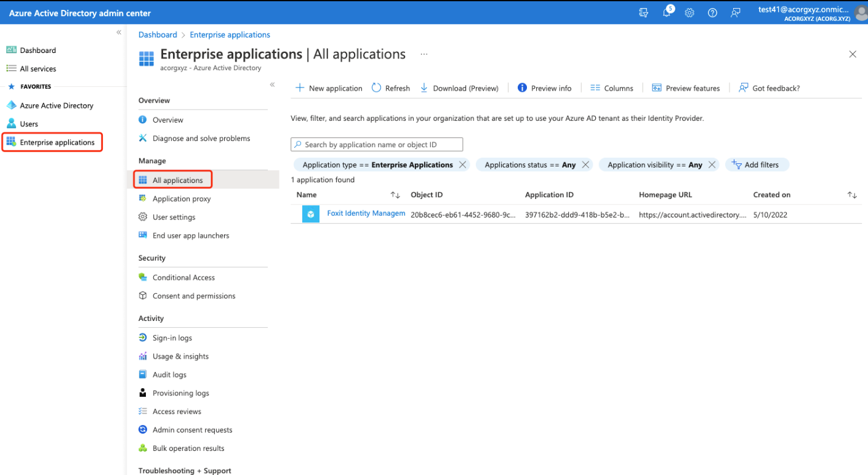Viewport: 868px width, 475px height.
Task: Open Preview info
Action: coord(544,88)
